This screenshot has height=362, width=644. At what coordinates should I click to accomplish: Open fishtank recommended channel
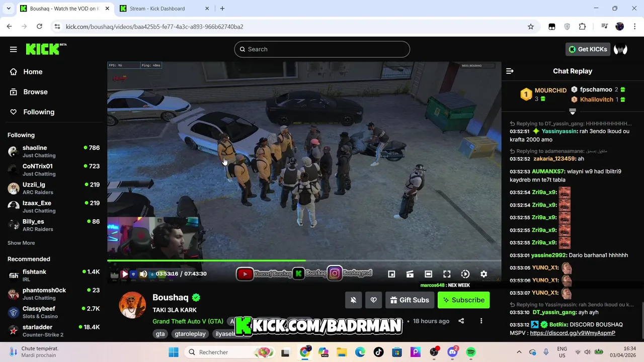tap(54, 276)
